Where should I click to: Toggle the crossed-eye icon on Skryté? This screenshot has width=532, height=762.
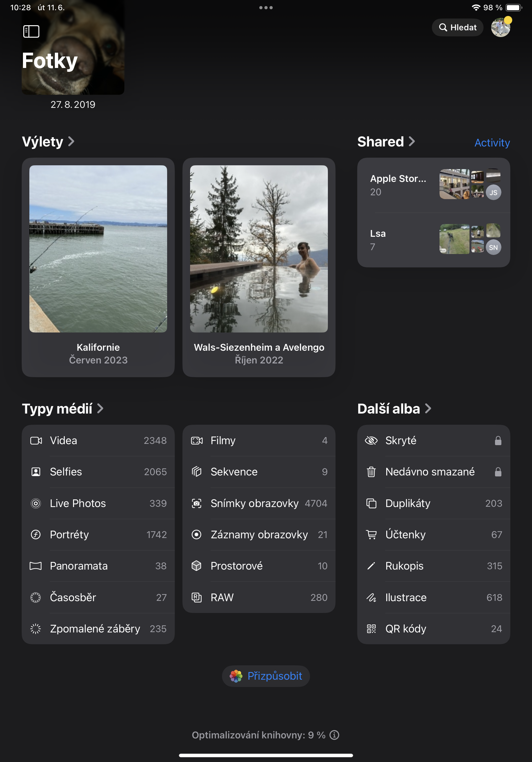click(x=372, y=440)
